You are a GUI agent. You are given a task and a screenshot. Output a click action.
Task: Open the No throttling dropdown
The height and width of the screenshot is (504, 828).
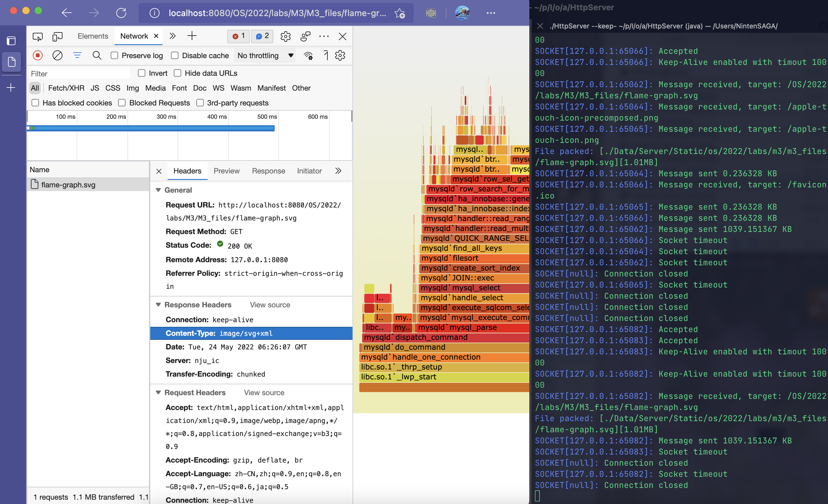[x=265, y=55]
